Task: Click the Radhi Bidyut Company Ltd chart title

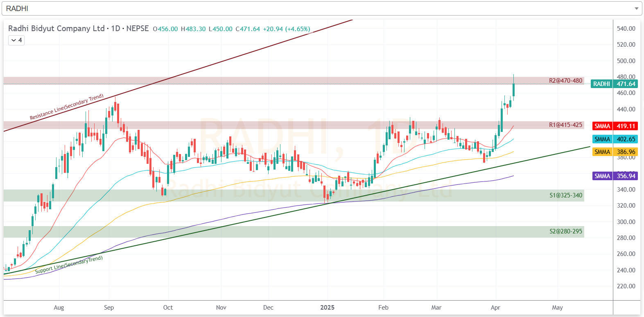Action: (x=56, y=29)
